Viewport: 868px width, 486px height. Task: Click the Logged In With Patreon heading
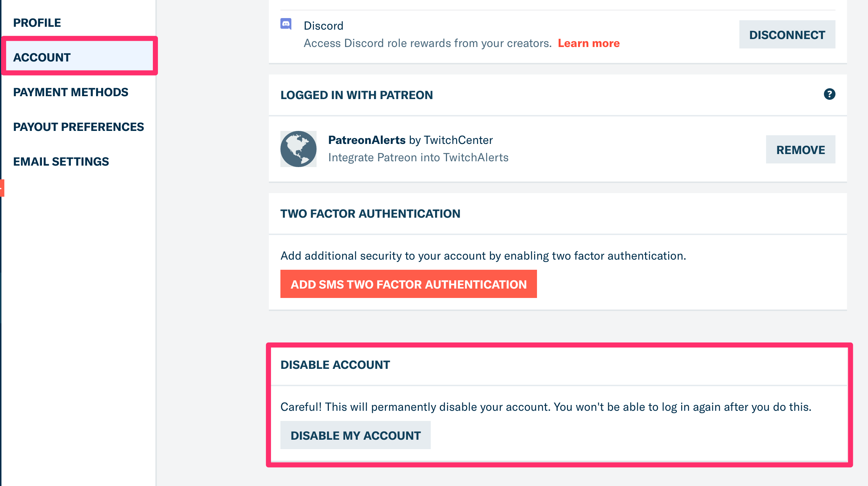(356, 95)
